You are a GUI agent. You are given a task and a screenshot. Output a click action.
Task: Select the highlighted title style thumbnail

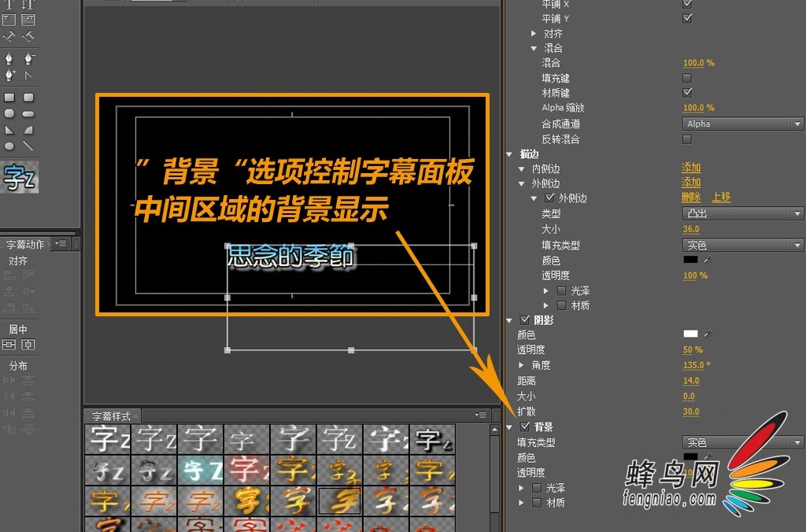coord(339,500)
